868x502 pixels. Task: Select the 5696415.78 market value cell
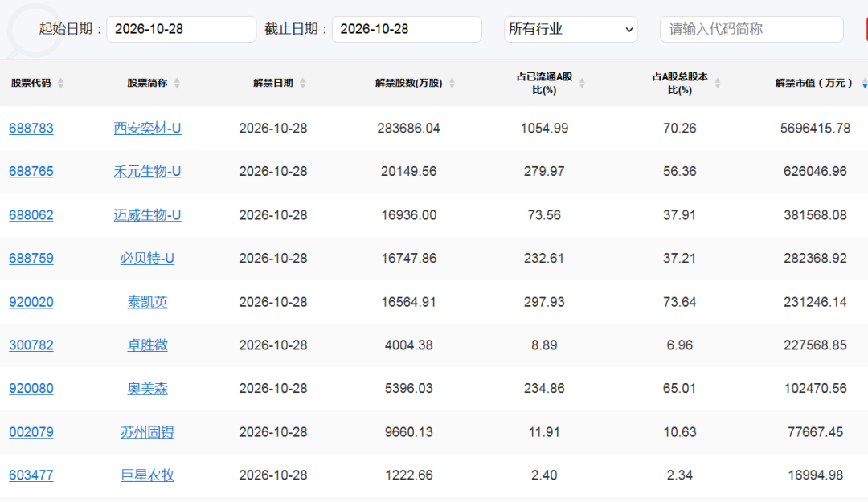point(816,129)
